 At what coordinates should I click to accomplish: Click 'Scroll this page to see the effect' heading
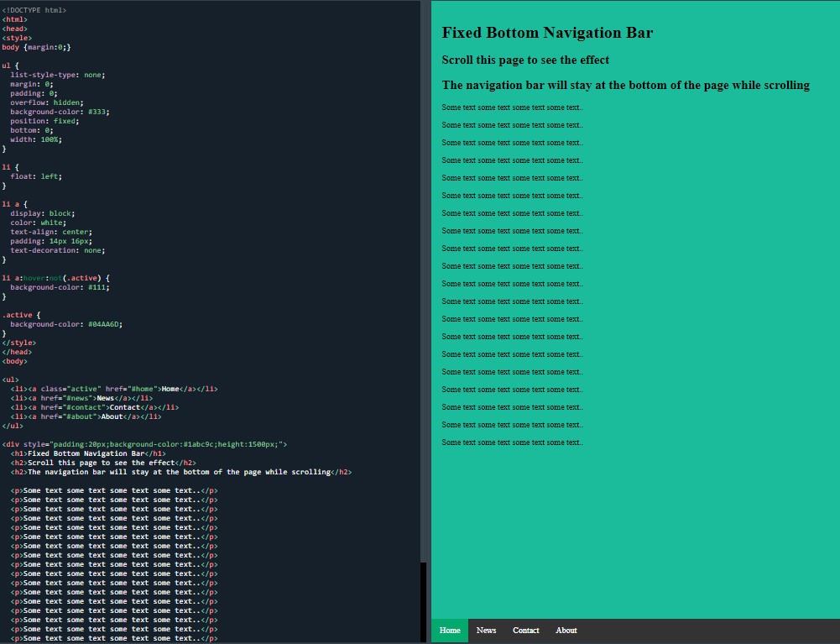(525, 60)
